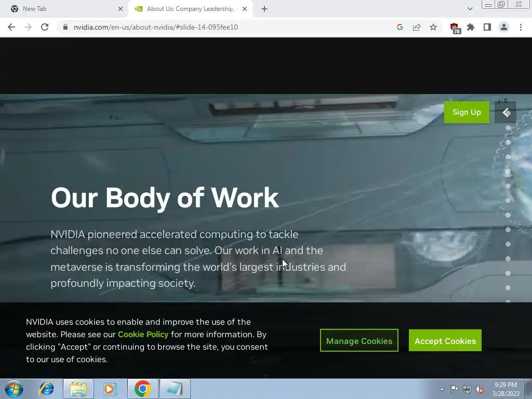
Task: Launch Internet Explorer from taskbar
Action: tap(46, 389)
